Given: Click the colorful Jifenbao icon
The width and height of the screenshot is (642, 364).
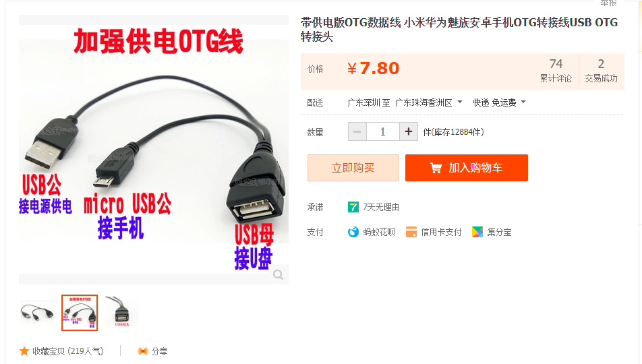Looking at the screenshot, I should tap(477, 232).
